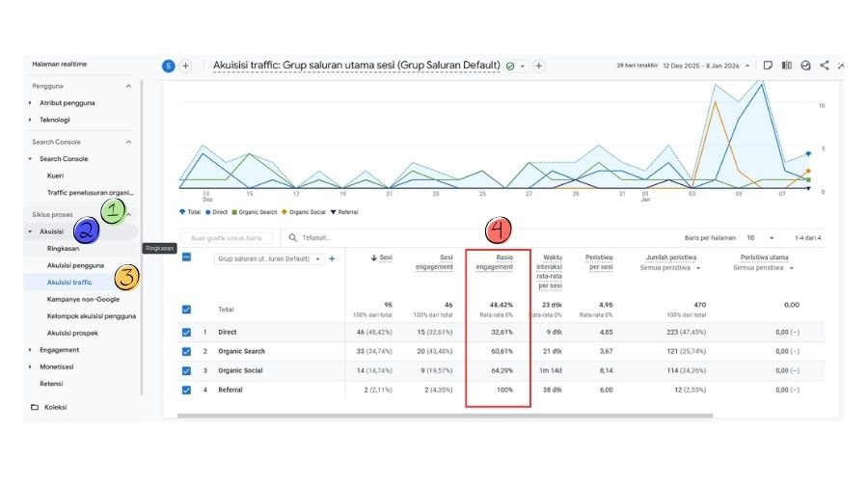Viewport: 868px width, 488px height.
Task: Toggle the Referral row checkbox
Action: point(187,390)
